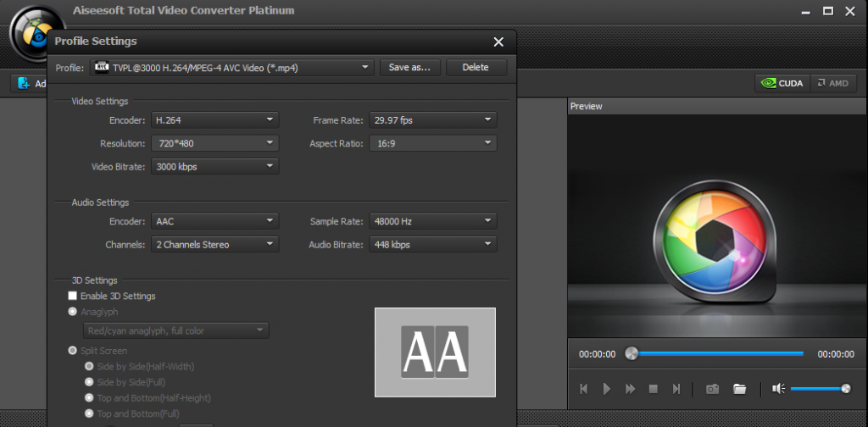Screen dimensions: 868x427
Task: Click the elapsed time 00:00:00 left of seek bar
Action: pos(598,354)
